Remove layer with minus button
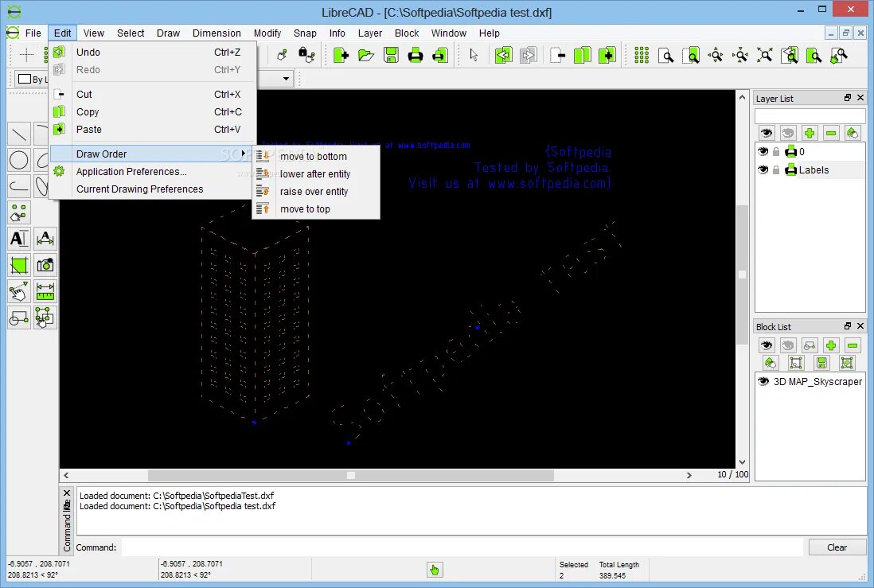The width and height of the screenshot is (874, 588). coord(831,133)
